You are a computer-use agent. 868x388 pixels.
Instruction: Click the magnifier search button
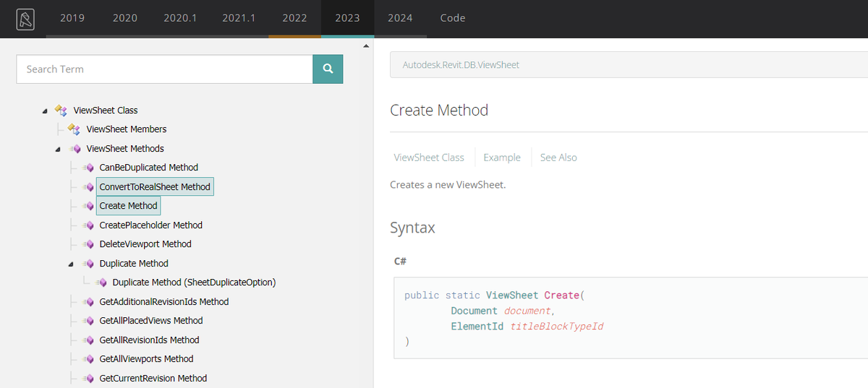tap(328, 69)
